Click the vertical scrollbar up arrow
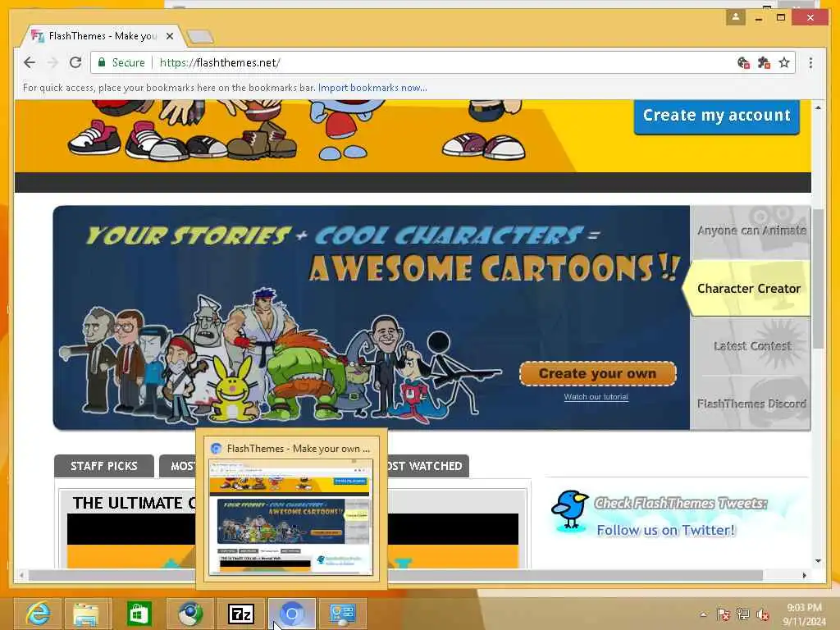This screenshot has height=630, width=840. 818,107
